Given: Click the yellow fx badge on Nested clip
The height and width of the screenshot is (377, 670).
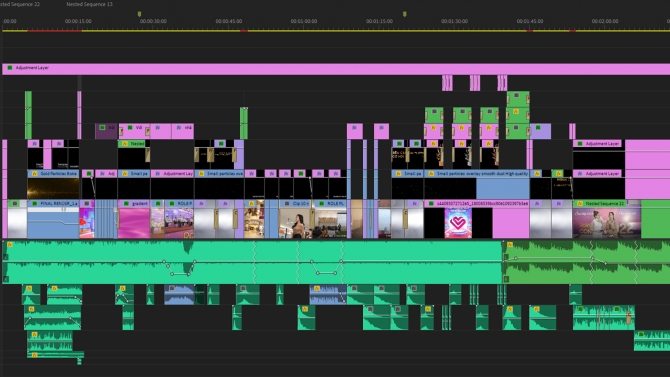Looking at the screenshot, I should (125, 144).
